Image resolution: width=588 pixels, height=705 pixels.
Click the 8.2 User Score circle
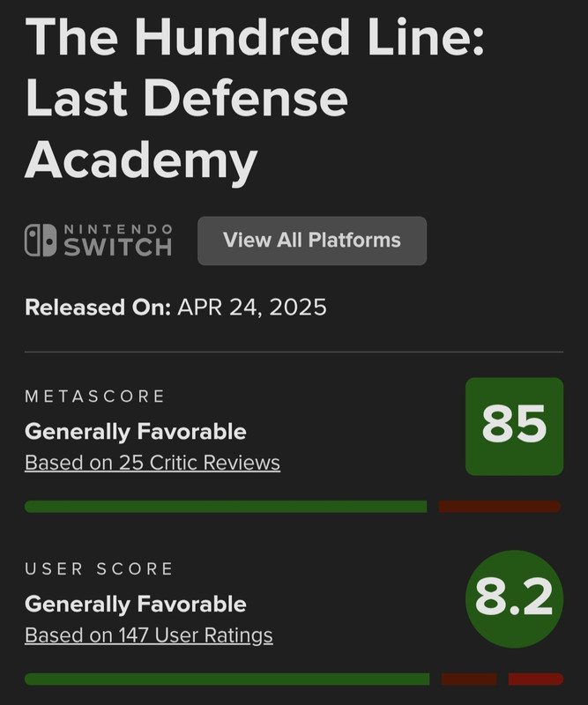(x=514, y=599)
